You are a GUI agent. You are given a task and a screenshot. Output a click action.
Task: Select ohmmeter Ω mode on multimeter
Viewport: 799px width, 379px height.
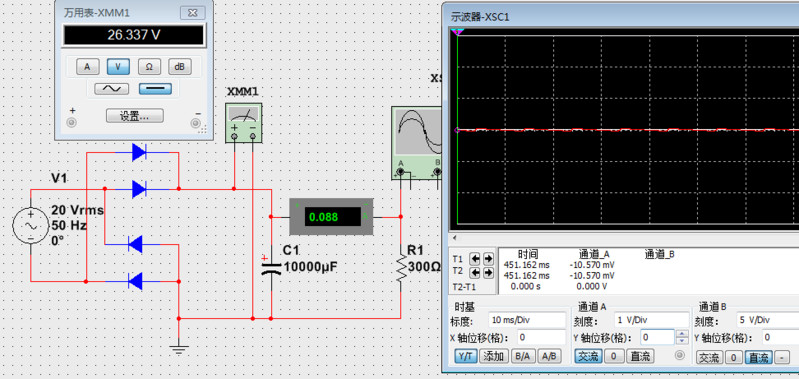click(x=149, y=66)
